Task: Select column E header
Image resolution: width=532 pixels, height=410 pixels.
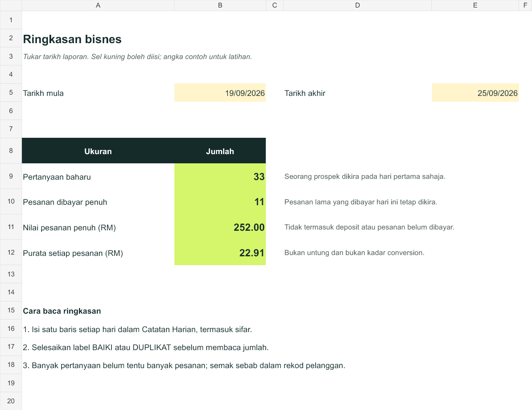Action: pyautogui.click(x=475, y=5)
